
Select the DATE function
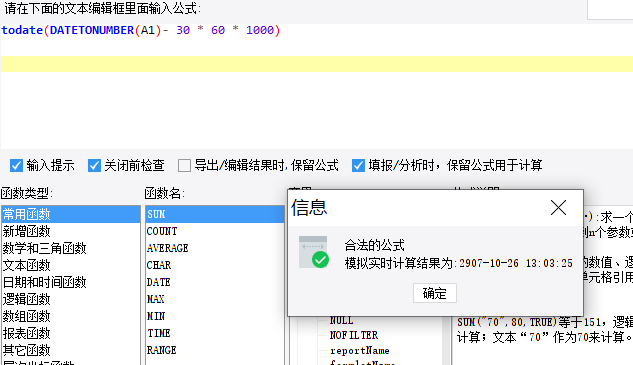click(215, 282)
